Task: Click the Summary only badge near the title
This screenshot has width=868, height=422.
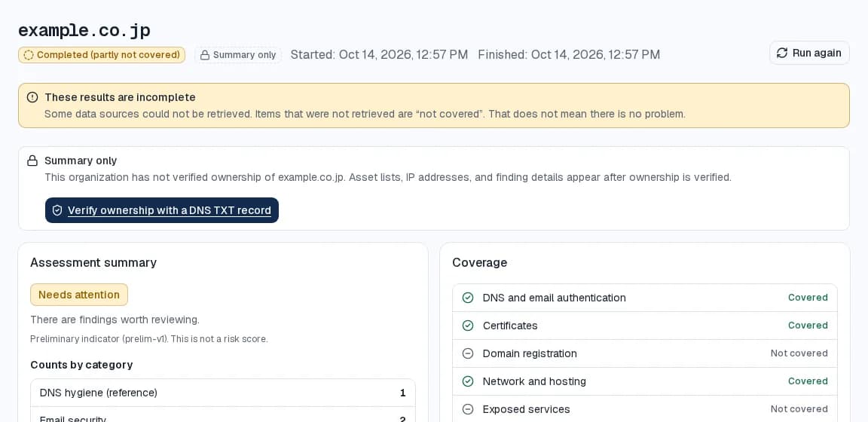Action: click(238, 55)
